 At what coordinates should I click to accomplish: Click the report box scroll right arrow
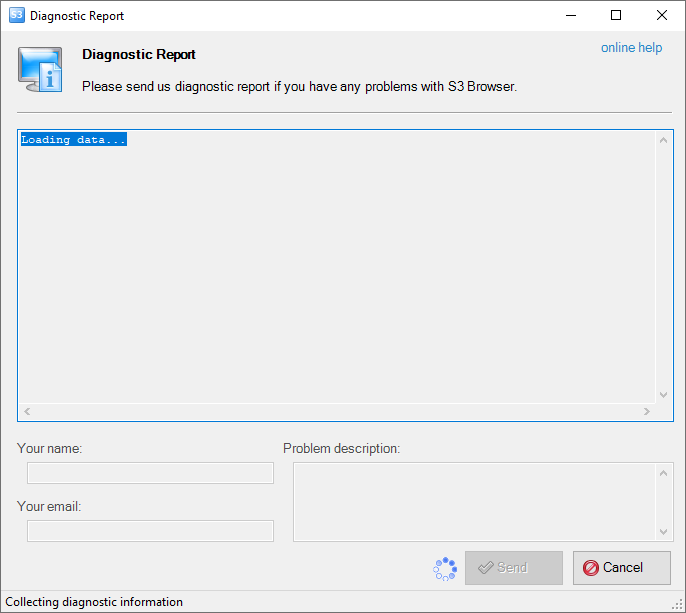647,411
